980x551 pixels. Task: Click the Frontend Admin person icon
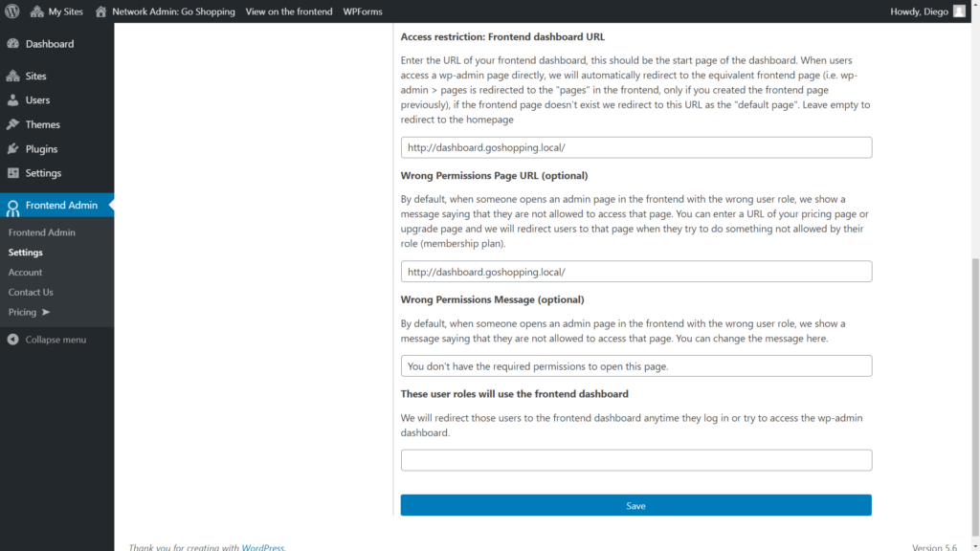point(12,205)
